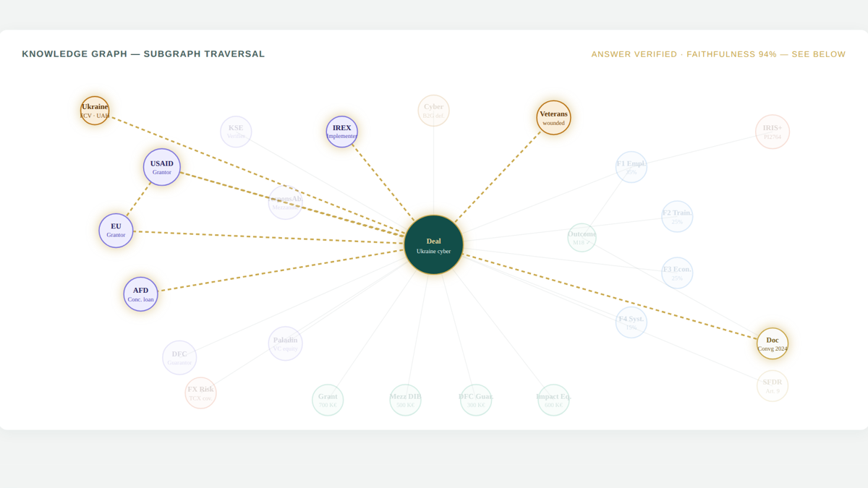Select the Outcome M18 node
The width and height of the screenshot is (868, 488).
pos(582,238)
